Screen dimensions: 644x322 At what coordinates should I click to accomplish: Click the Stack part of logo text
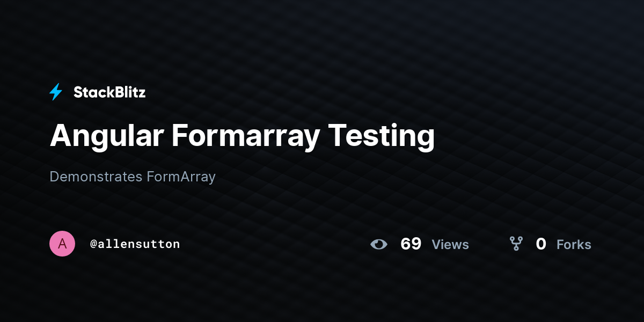pyautogui.click(x=92, y=92)
